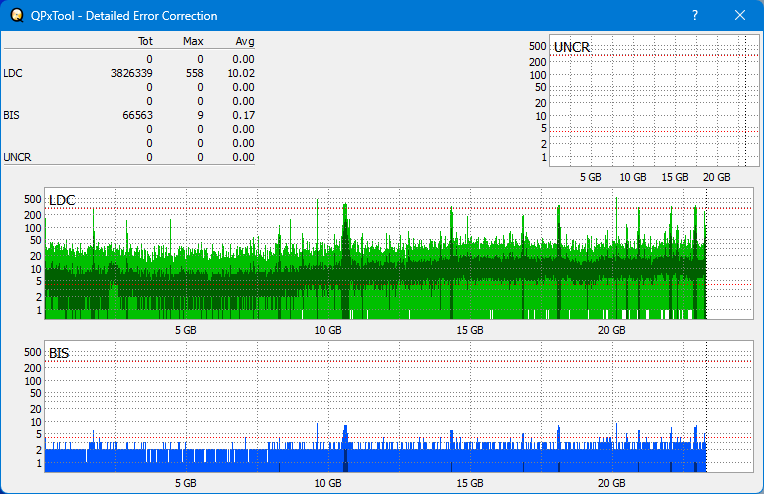Close the Detailed Error Correction window
The image size is (764, 494).
click(740, 15)
